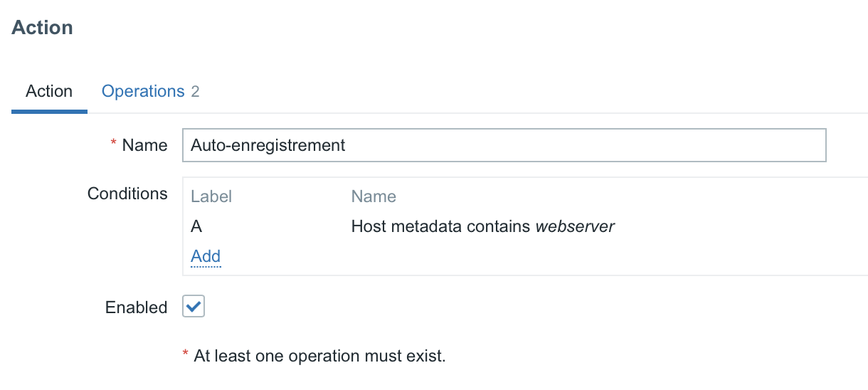Click the Enabled label text
The image size is (868, 390).
[x=137, y=307]
